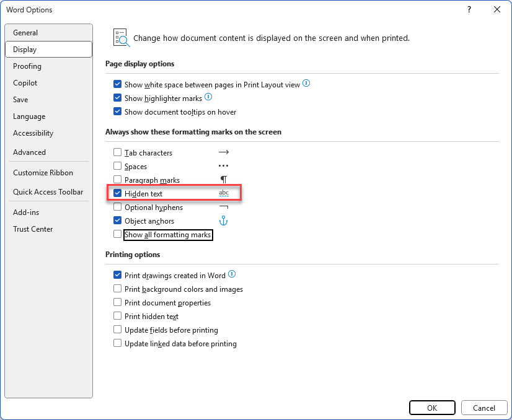512x420 pixels.
Task: Uncheck Object anchors checkbox
Action: (118, 221)
